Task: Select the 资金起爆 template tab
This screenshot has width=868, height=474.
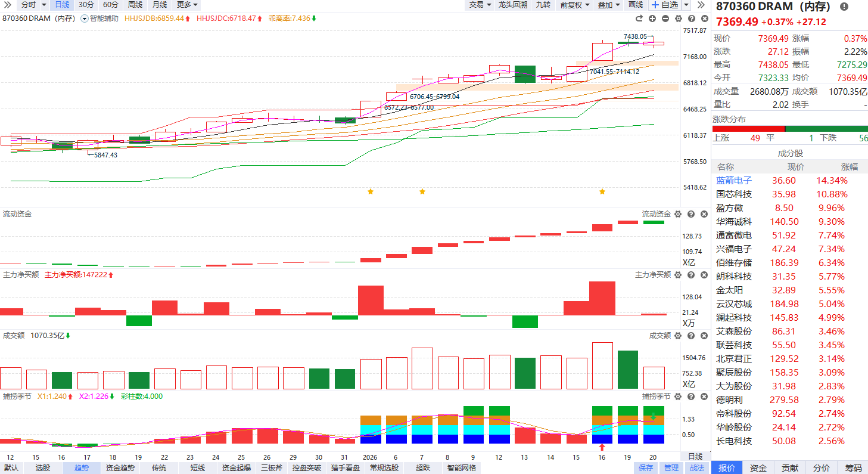Action: 237,468
